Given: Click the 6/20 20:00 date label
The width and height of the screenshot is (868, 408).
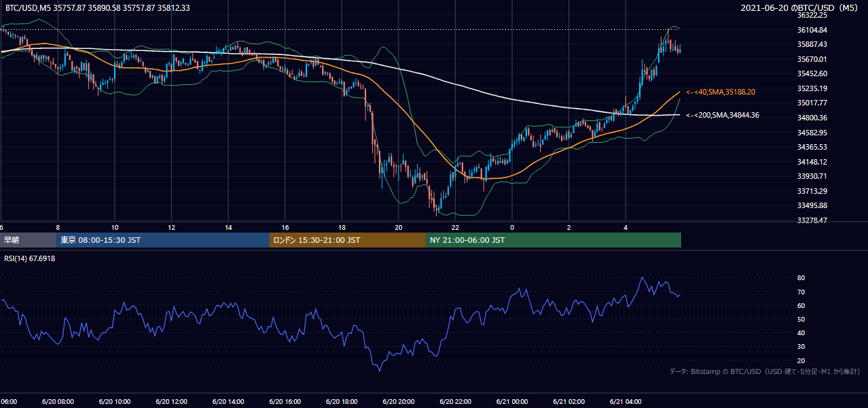Looking at the screenshot, I should pos(398,401).
